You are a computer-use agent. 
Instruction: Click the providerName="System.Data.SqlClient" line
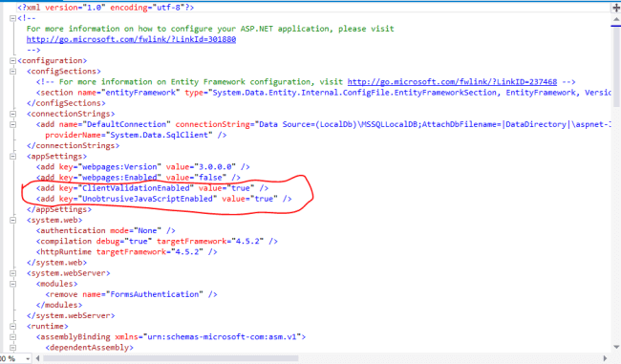click(136, 135)
